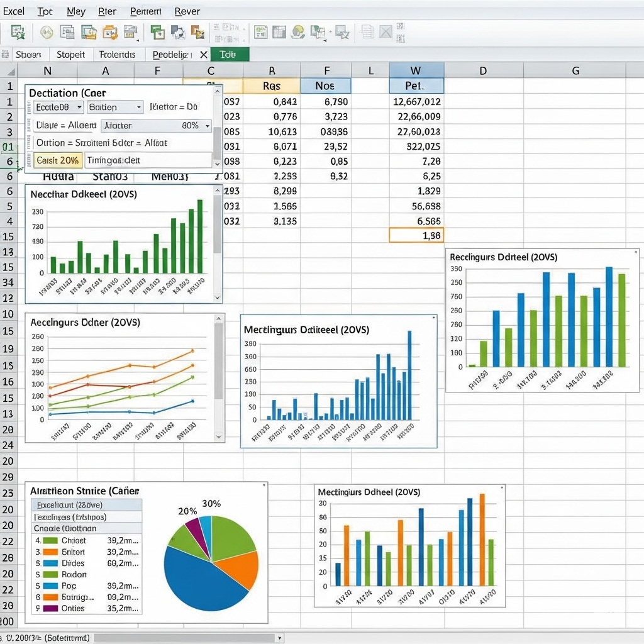644x644 pixels.
Task: Open the Ecctle08 dropdown
Action: coord(58,107)
